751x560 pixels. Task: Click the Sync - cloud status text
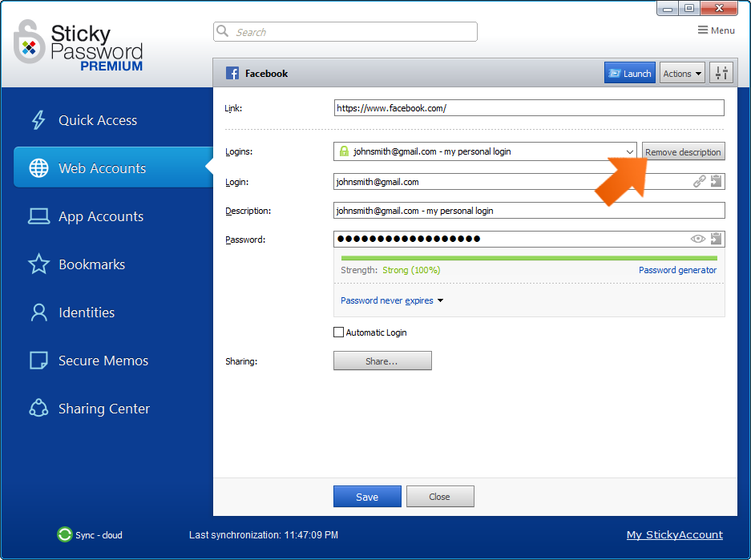pyautogui.click(x=99, y=534)
